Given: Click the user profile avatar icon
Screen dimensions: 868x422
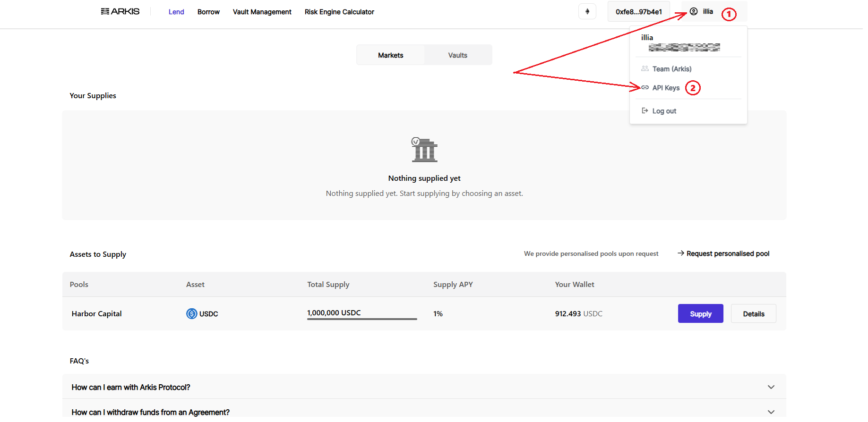Looking at the screenshot, I should click(x=694, y=11).
